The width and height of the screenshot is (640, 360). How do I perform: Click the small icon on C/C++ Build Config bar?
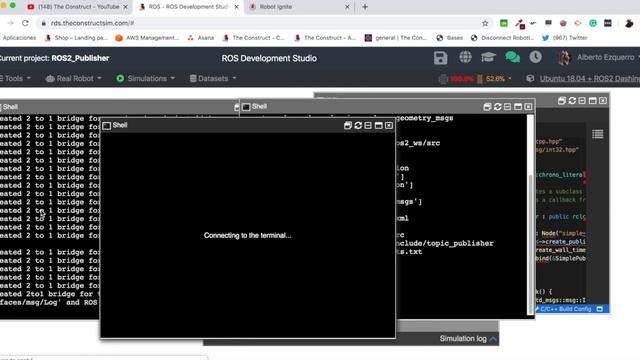600,309
